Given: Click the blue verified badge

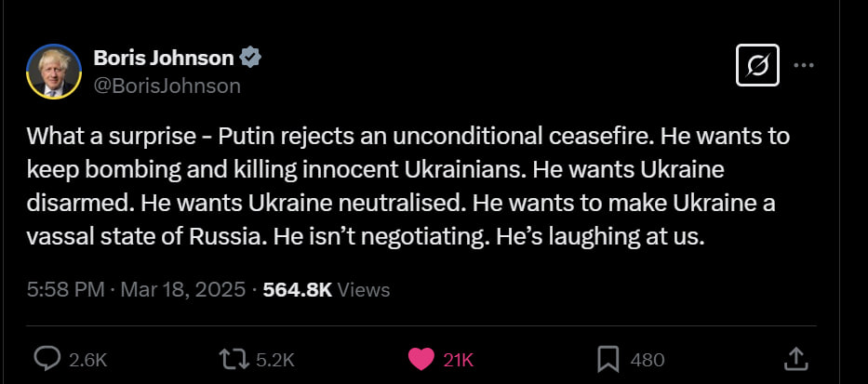Looking at the screenshot, I should click(x=250, y=58).
